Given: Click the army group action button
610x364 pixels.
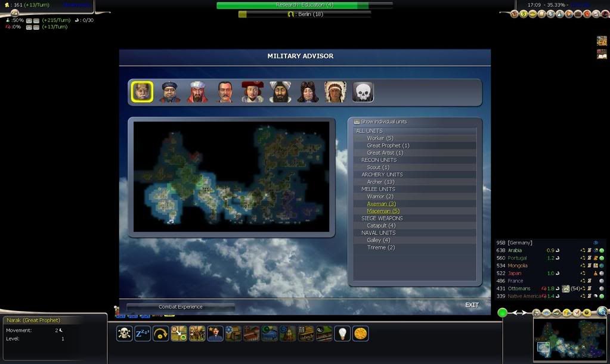Looking at the screenshot, I should pyautogui.click(x=197, y=333).
